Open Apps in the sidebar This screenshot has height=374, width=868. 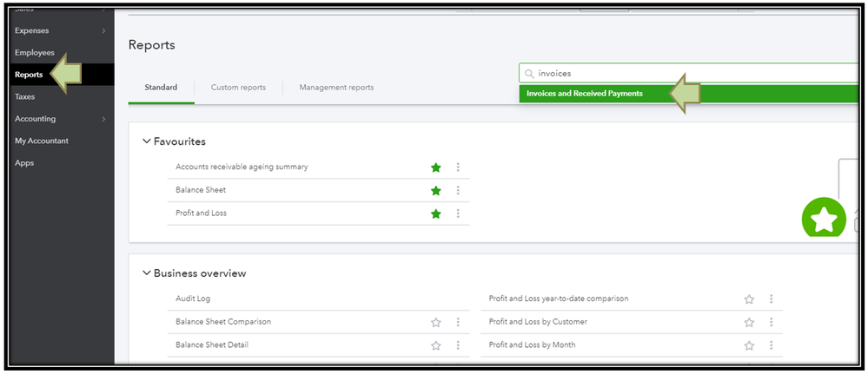(x=24, y=163)
